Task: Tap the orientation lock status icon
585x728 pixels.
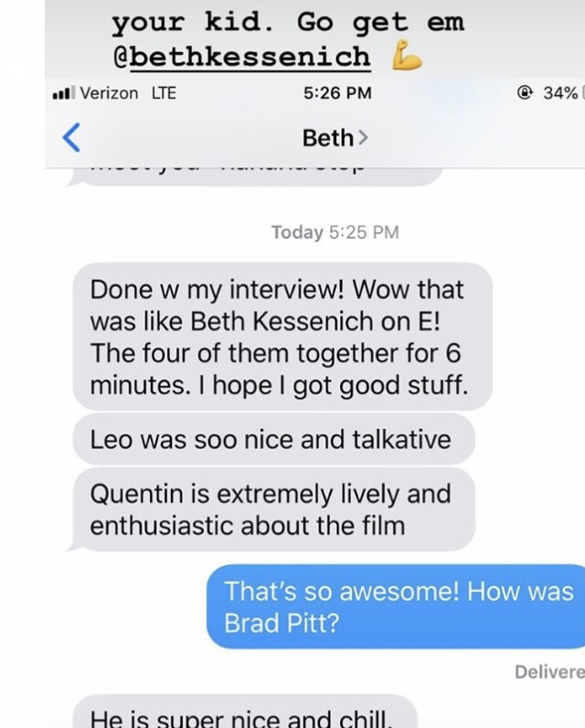Action: point(525,93)
